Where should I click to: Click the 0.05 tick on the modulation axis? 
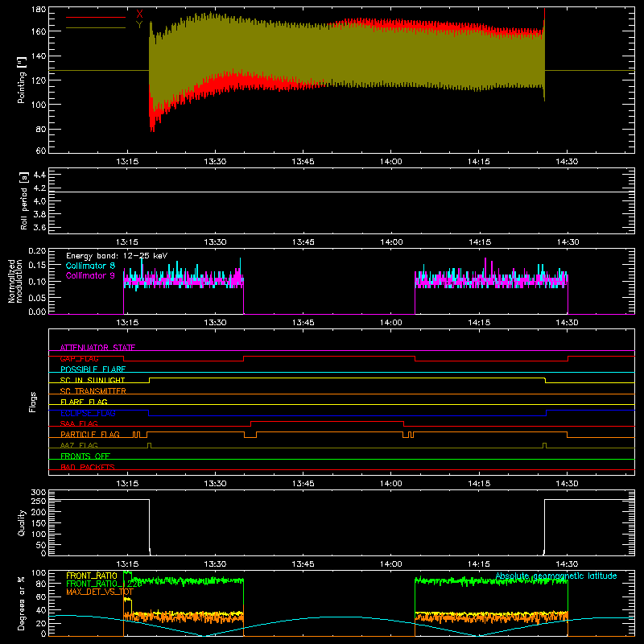37,297
